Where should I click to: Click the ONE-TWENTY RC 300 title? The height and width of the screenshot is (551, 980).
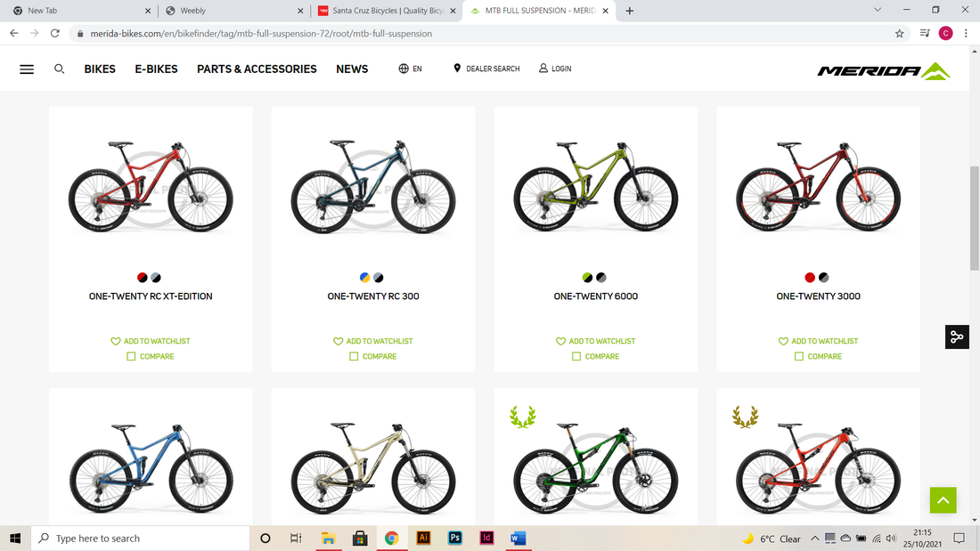[373, 296]
